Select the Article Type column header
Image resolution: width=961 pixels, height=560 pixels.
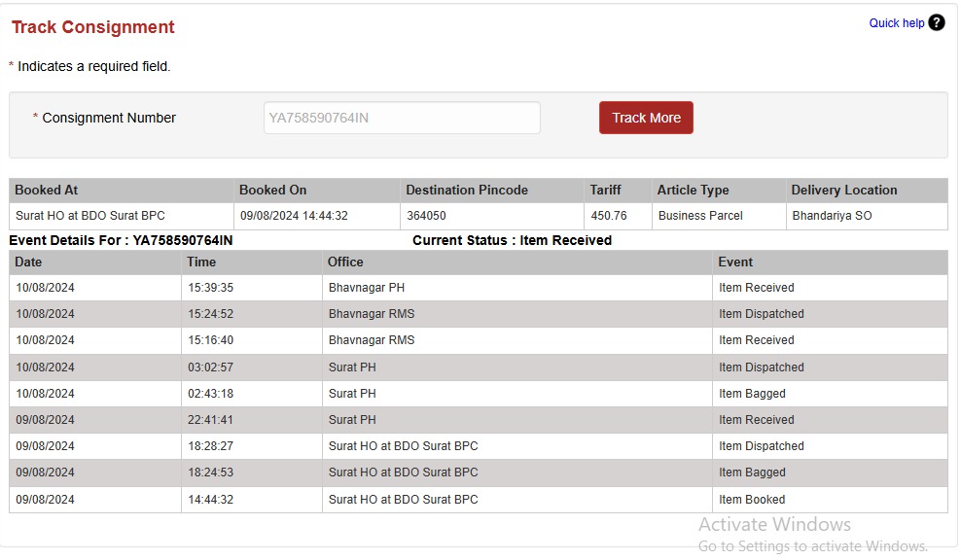click(x=693, y=191)
